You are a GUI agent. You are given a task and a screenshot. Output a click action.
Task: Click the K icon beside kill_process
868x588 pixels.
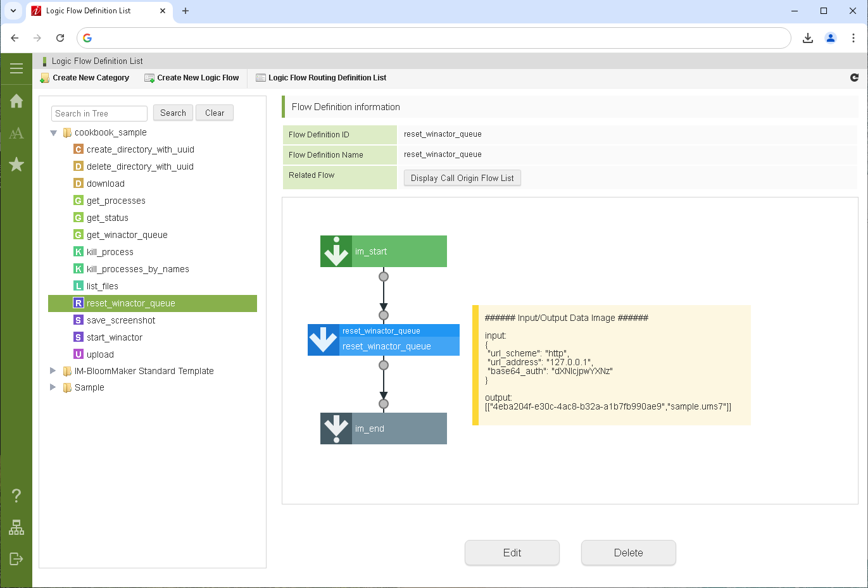(x=79, y=252)
